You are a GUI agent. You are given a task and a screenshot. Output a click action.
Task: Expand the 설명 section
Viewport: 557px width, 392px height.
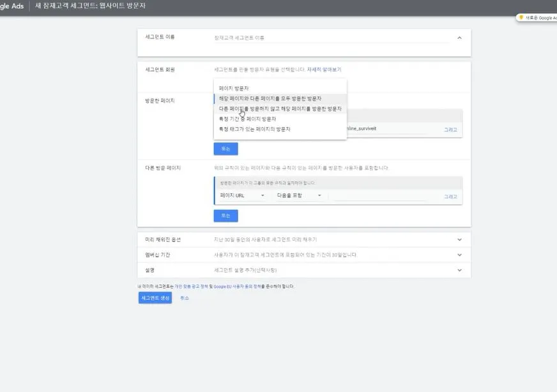459,269
